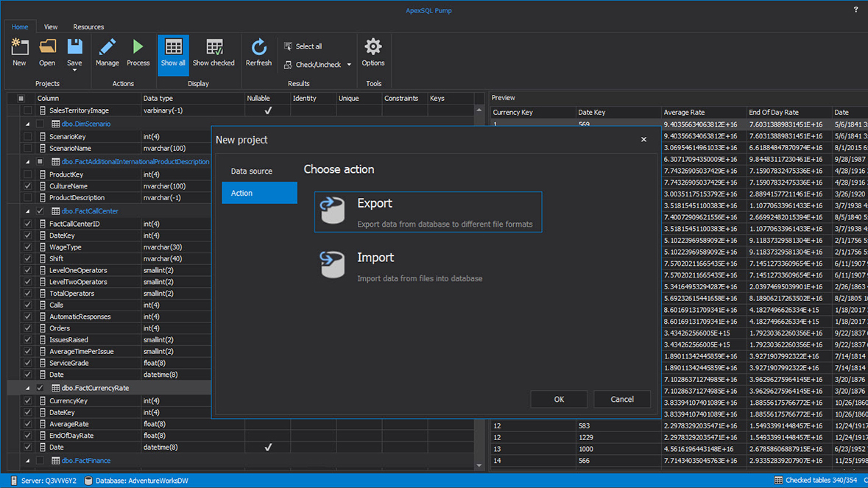Click the Manage pencil icon
This screenshot has height=488, width=868.
tap(107, 48)
